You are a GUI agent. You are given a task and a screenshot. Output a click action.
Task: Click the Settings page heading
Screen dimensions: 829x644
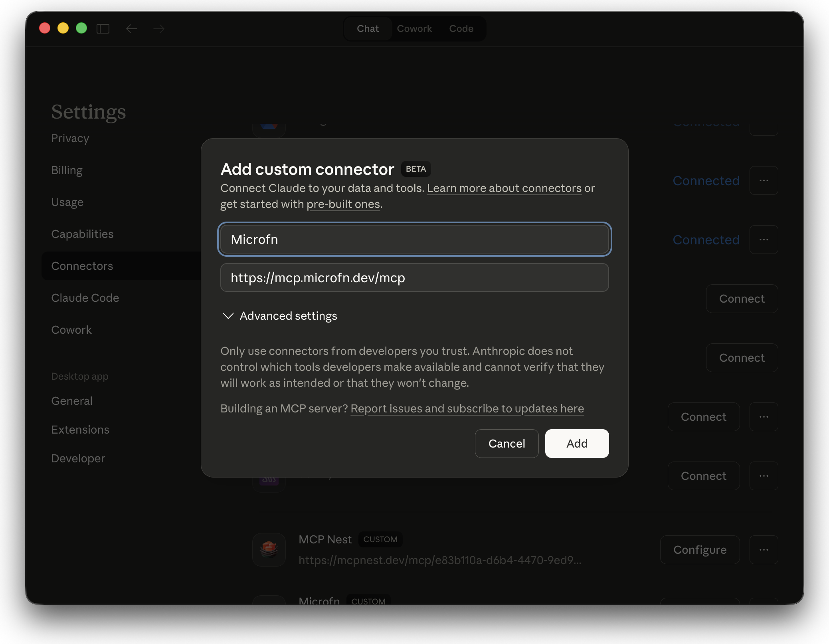[x=89, y=111]
